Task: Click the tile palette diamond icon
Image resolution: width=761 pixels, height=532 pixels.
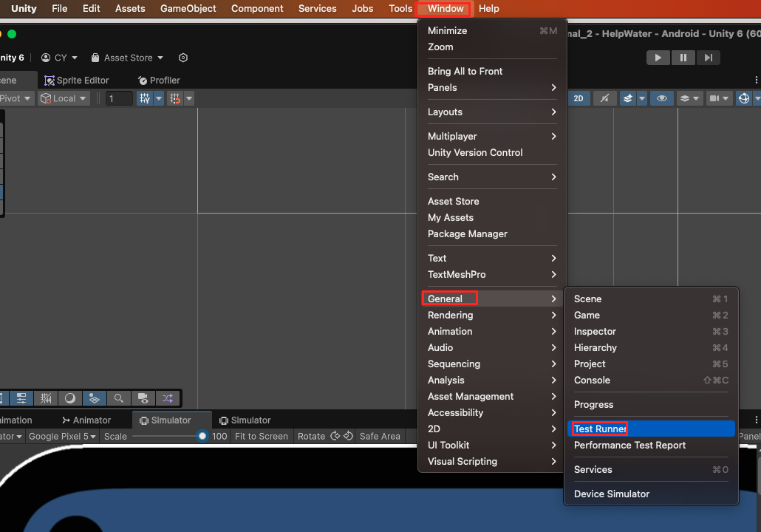Action: click(94, 398)
